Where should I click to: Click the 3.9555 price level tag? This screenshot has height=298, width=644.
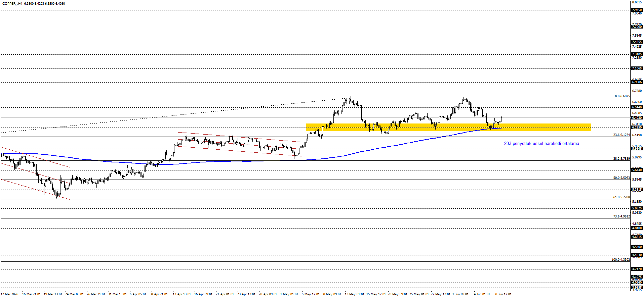(x=637, y=288)
